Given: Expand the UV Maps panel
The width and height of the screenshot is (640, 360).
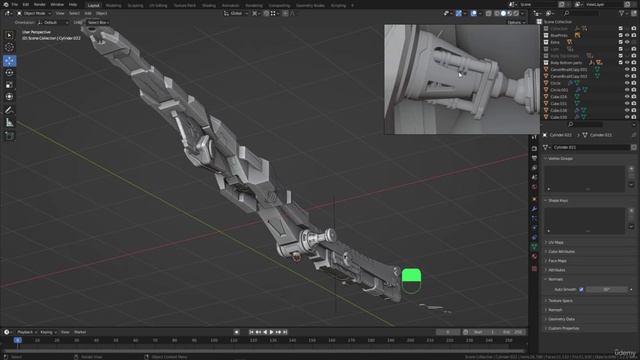Looking at the screenshot, I should 556,242.
